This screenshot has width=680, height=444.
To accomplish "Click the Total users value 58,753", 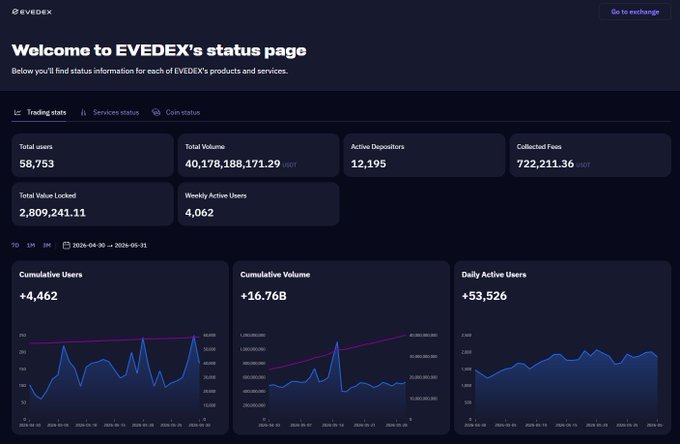I will click(37, 164).
